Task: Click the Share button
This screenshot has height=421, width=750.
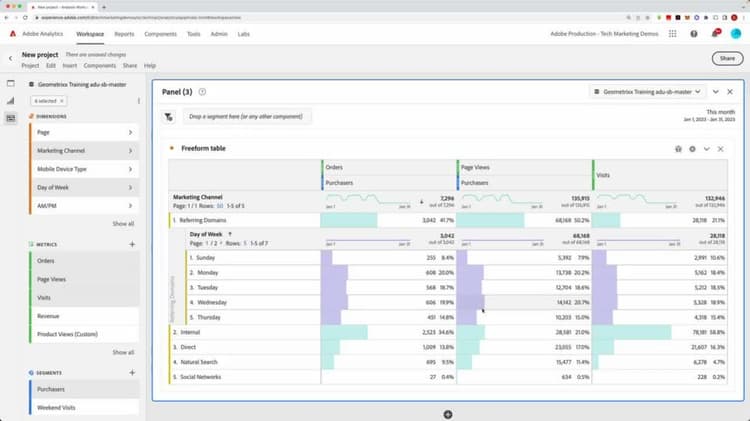Action: pos(727,58)
